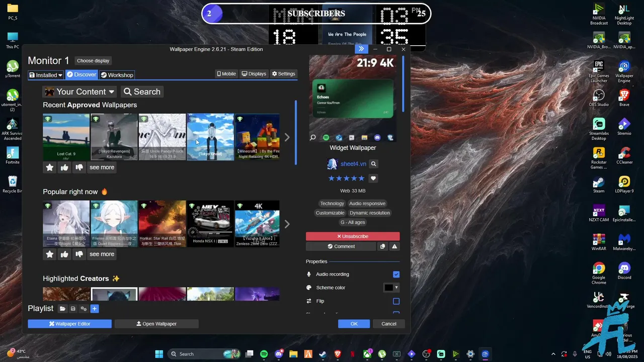Click the Technology tag

tap(332, 204)
